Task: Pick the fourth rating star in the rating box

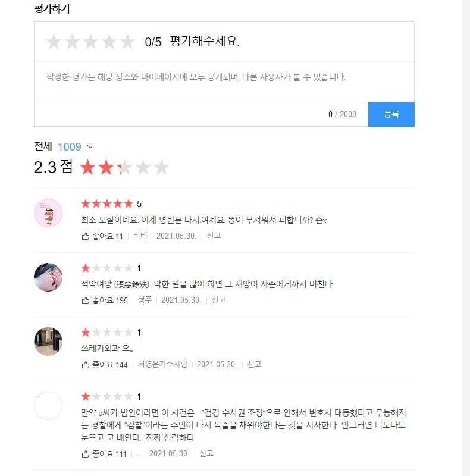Action: click(109, 42)
